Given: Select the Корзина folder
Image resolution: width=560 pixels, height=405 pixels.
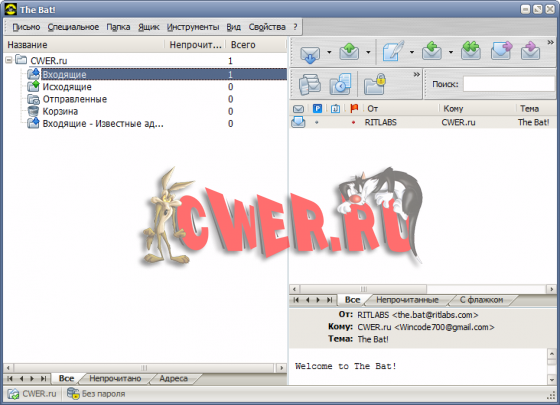Looking at the screenshot, I should click(60, 111).
